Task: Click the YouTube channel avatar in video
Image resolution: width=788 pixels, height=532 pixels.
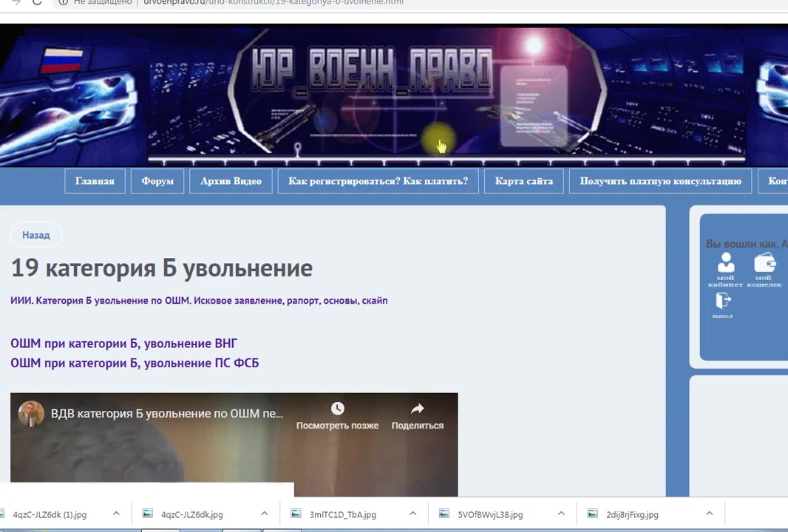Action: (31, 414)
